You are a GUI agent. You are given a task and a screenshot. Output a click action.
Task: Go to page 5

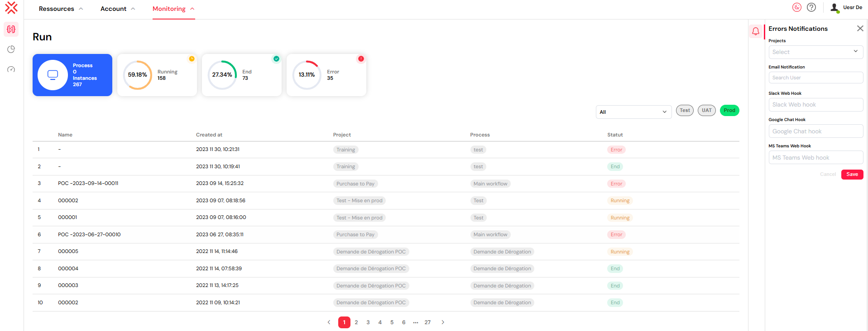click(392, 322)
